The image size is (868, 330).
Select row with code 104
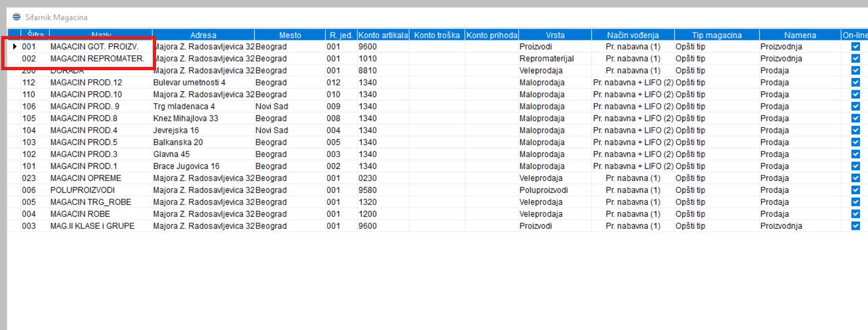[x=29, y=130]
